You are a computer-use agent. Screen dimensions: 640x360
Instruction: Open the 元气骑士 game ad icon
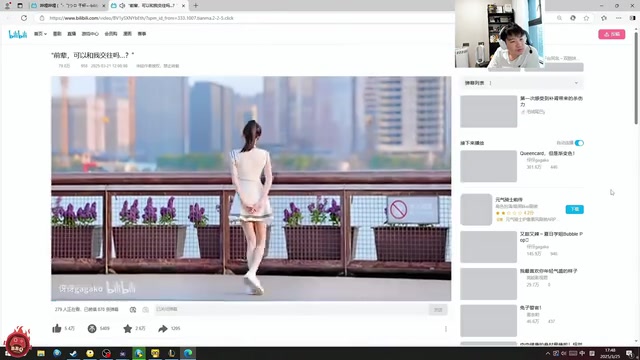click(x=476, y=209)
